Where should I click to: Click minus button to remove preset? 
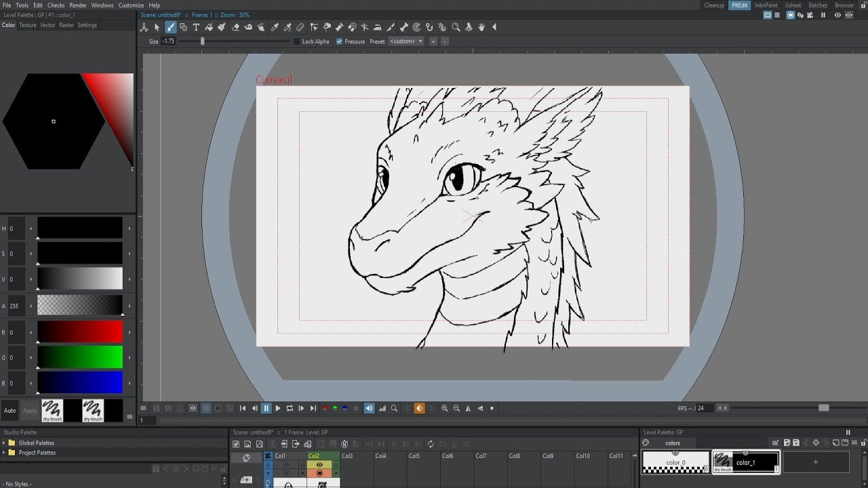tap(445, 41)
